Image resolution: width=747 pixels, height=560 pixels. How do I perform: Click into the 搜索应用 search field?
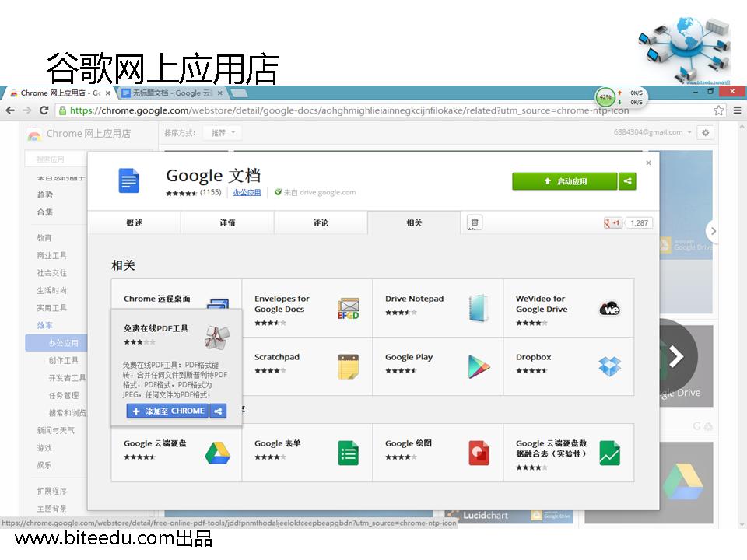tap(56, 159)
